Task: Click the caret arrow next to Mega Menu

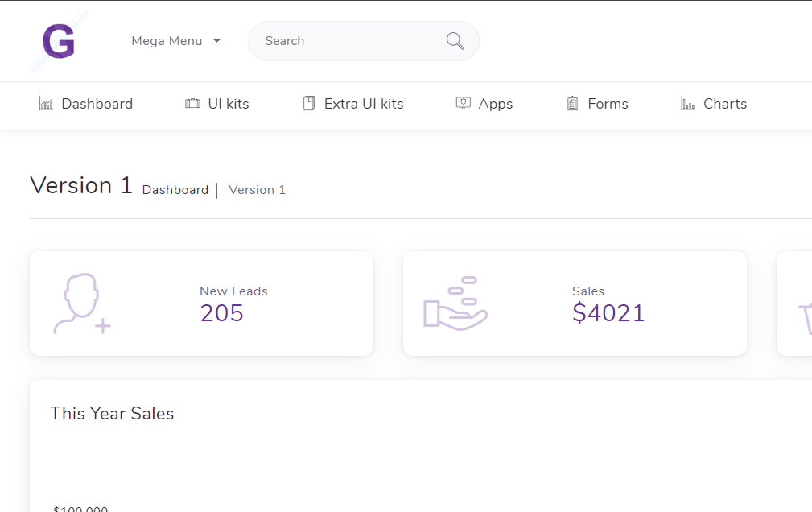Action: (216, 41)
